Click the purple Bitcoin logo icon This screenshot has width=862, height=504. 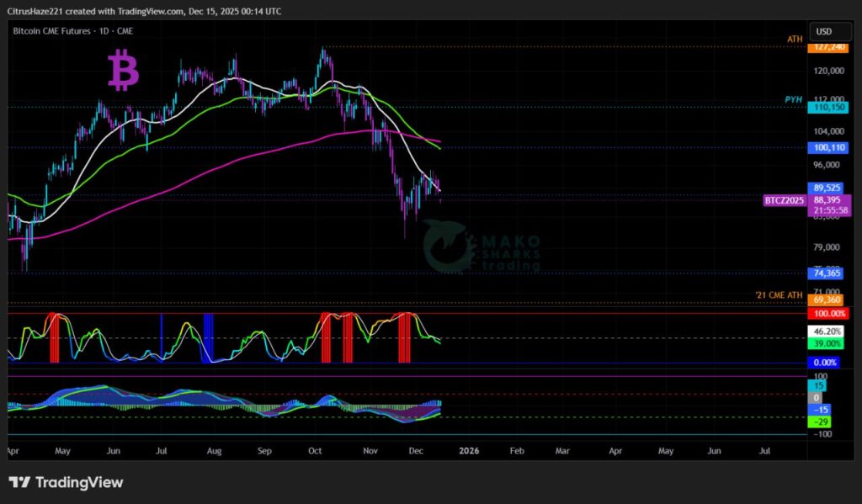(124, 71)
